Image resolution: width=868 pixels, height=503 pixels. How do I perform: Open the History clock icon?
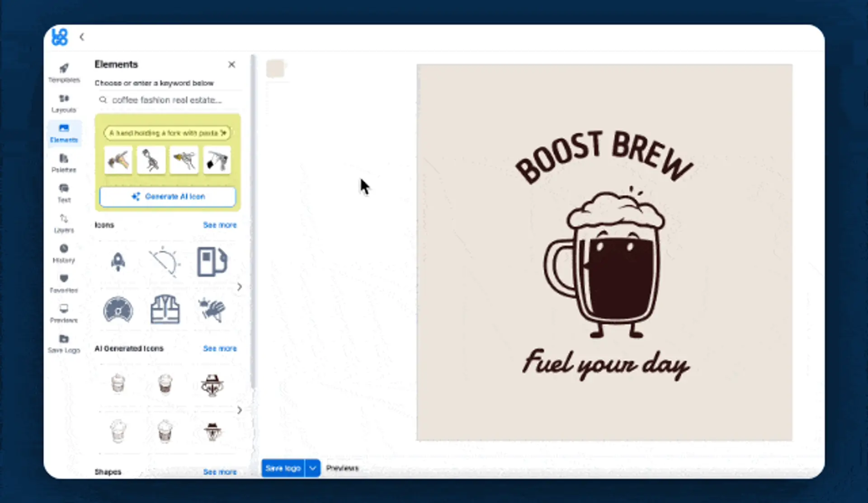64,249
